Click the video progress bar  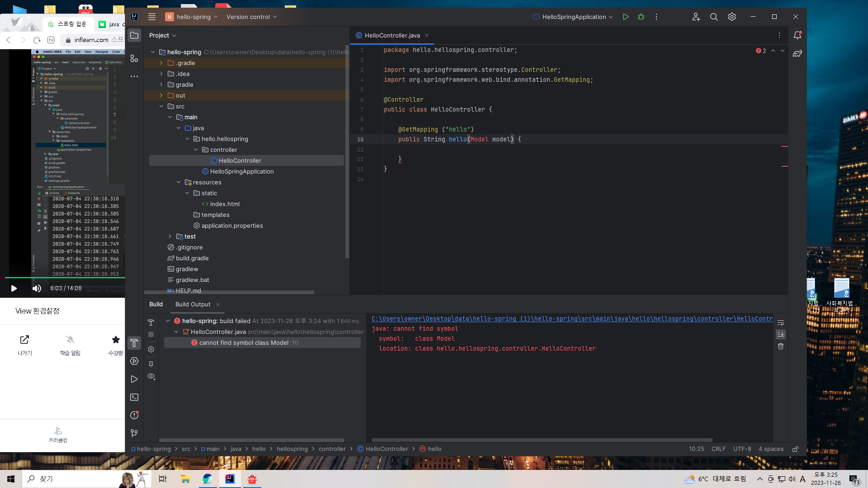pyautogui.click(x=65, y=277)
